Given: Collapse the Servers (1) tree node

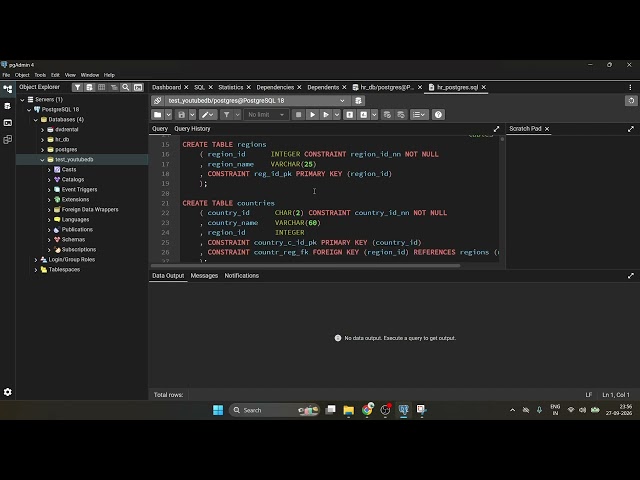Looking at the screenshot, I should [x=22, y=100].
